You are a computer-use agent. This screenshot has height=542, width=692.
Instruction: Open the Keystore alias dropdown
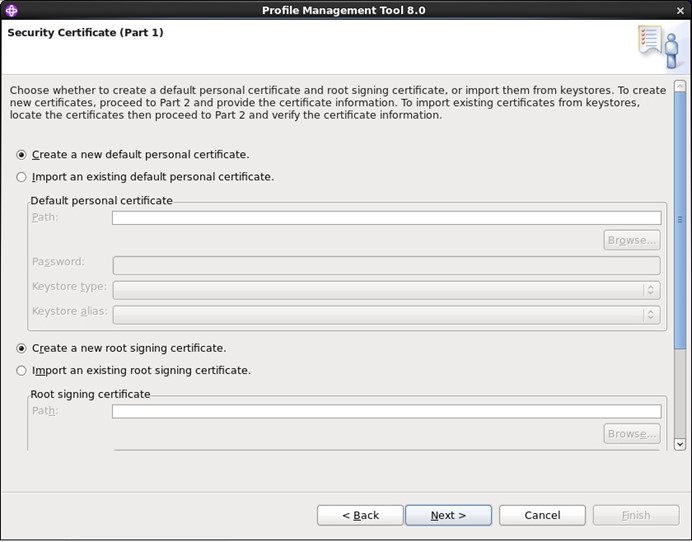(386, 314)
